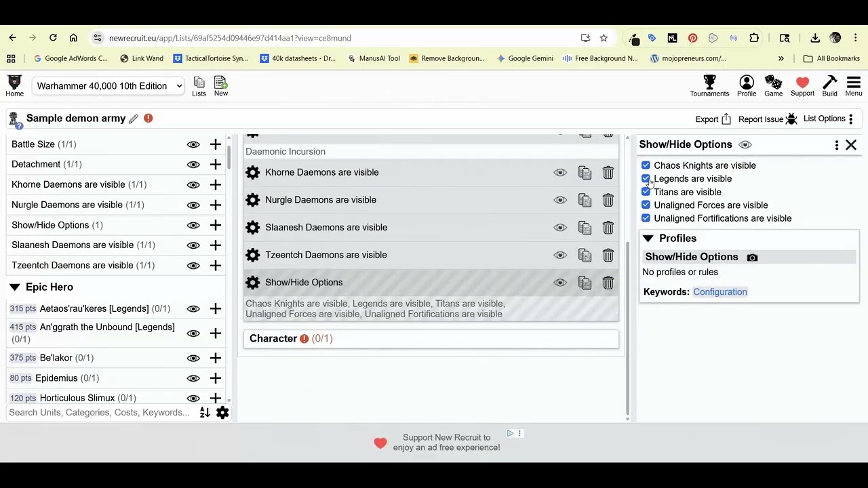Screen dimensions: 868x488
Task: Uncheck Titans are visible
Action: point(646,192)
